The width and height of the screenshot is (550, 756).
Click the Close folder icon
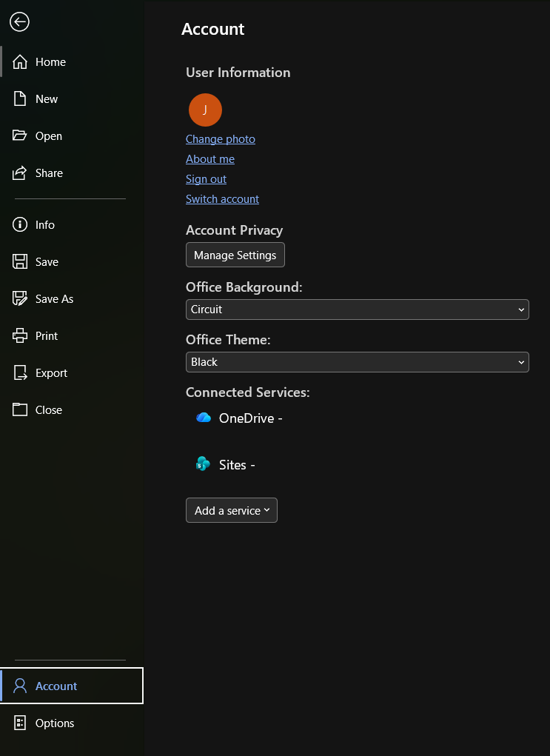click(x=20, y=409)
